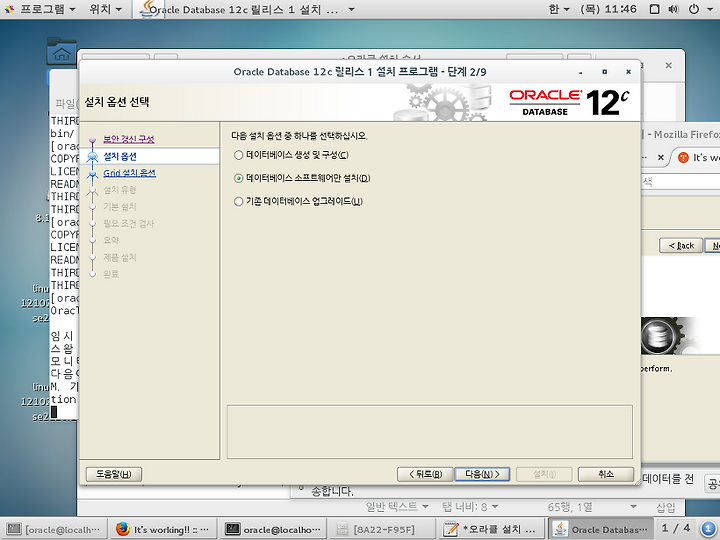Click the empty message area in installer
Image resolution: width=720 pixels, height=540 pixels.
[429, 432]
